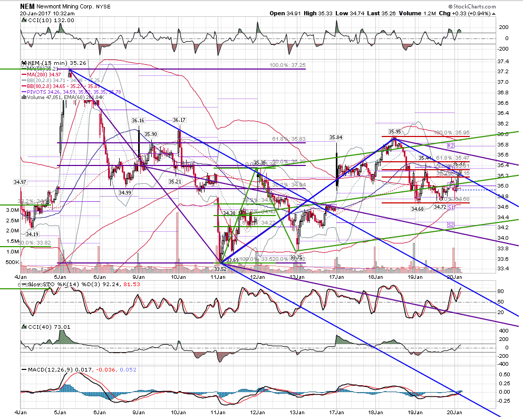This screenshot has height=420, width=523.
Task: Click the purple line marker beside PIVOTS
Action: click(24, 92)
